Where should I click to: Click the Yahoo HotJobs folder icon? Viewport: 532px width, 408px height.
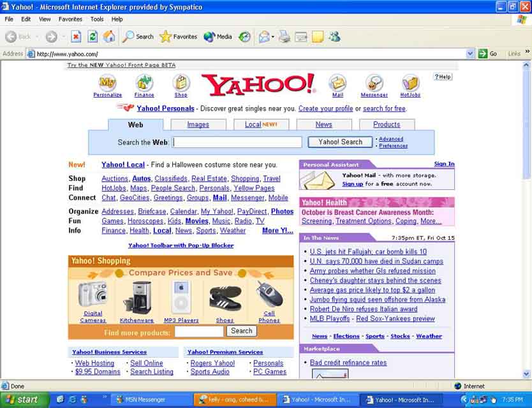[410, 83]
